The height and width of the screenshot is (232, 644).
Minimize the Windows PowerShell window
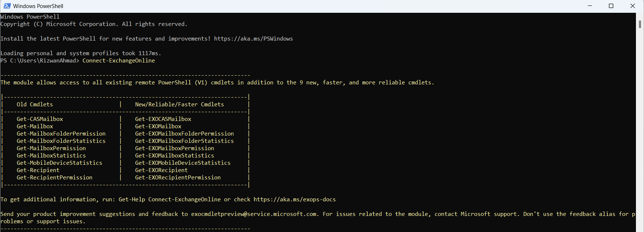(x=590, y=6)
